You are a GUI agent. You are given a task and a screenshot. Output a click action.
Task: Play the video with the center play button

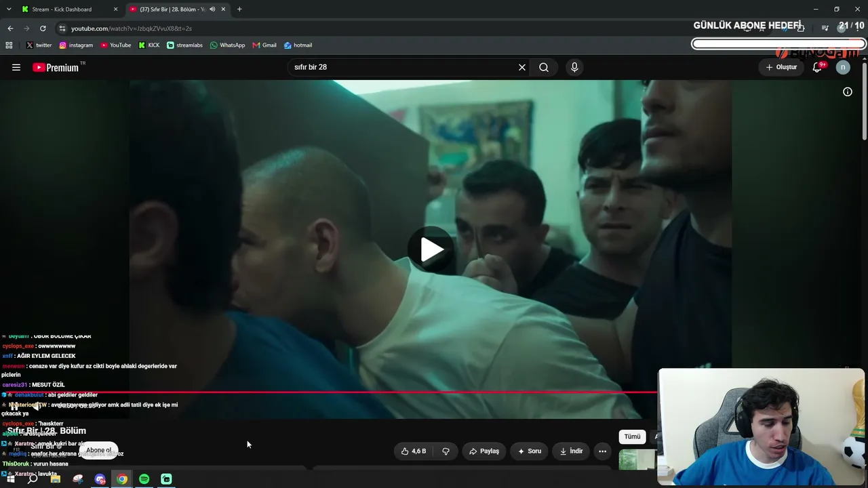click(x=432, y=250)
